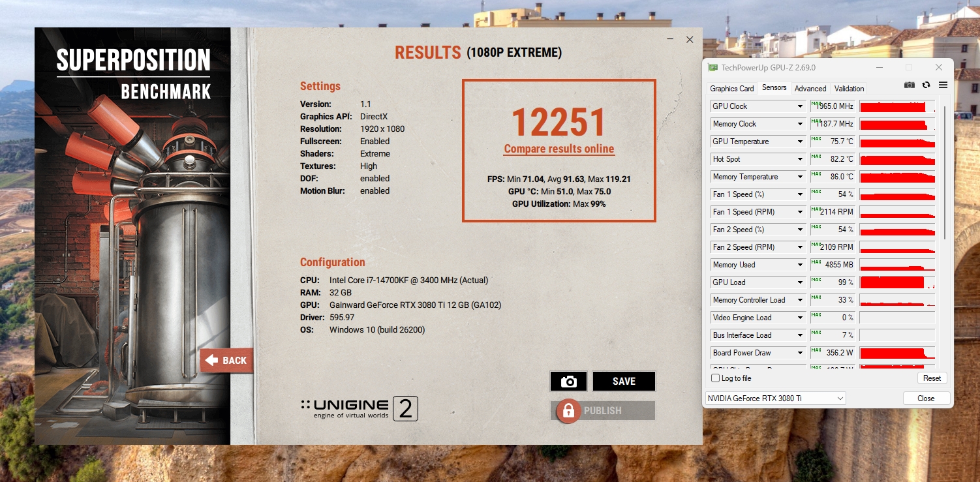Capture the Superposition results with the camera button
Image resolution: width=980 pixels, height=482 pixels.
(x=568, y=382)
